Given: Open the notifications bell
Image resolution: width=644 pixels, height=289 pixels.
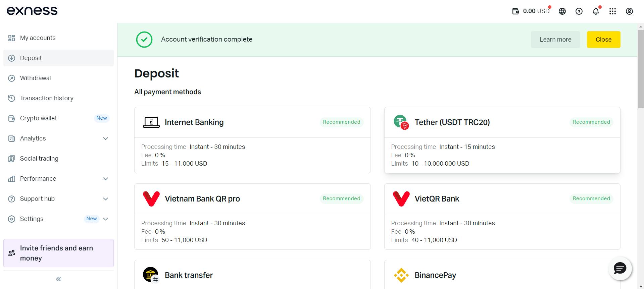Looking at the screenshot, I should click(596, 11).
